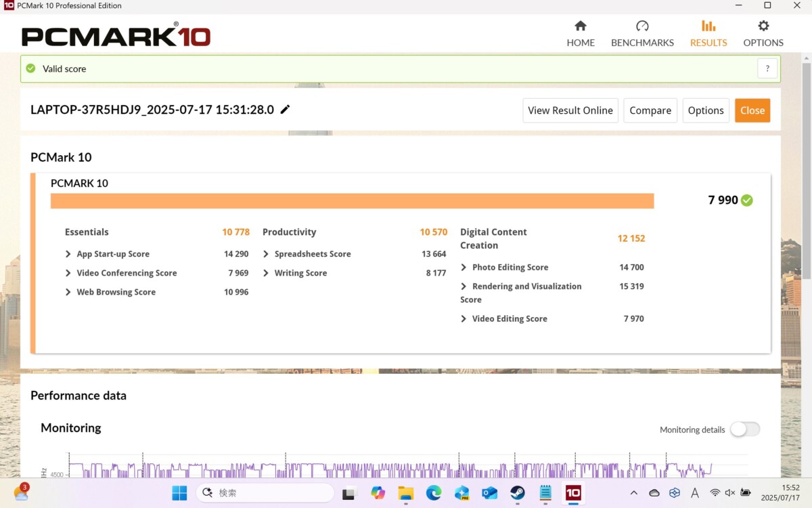Click the help question mark button

767,68
